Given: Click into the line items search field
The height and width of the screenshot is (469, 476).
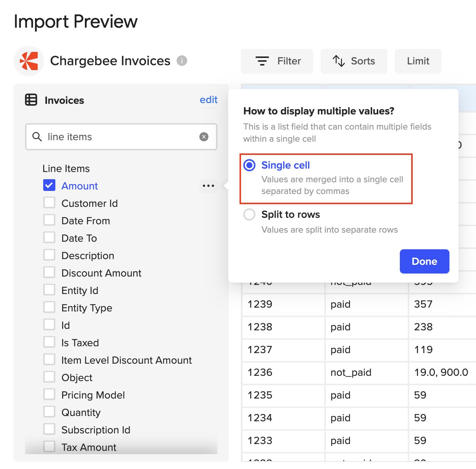Looking at the screenshot, I should (x=121, y=137).
